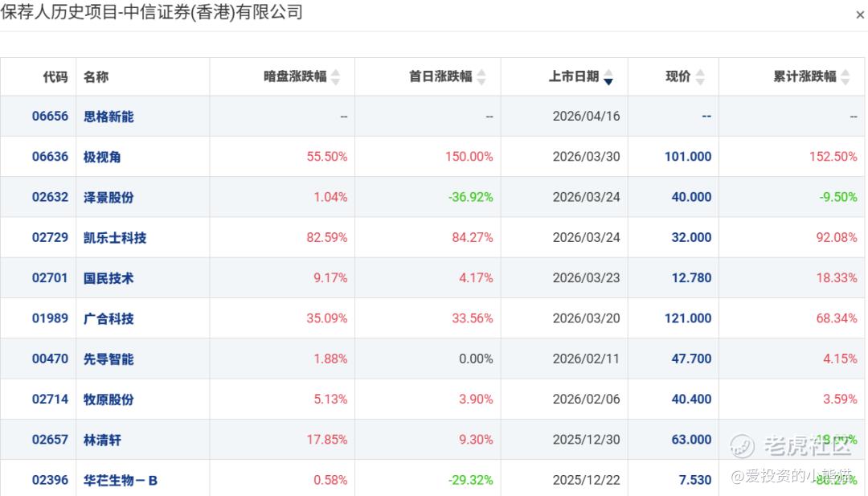868x496 pixels.
Task: Select grey-market change 55.50%
Action: tap(327, 157)
